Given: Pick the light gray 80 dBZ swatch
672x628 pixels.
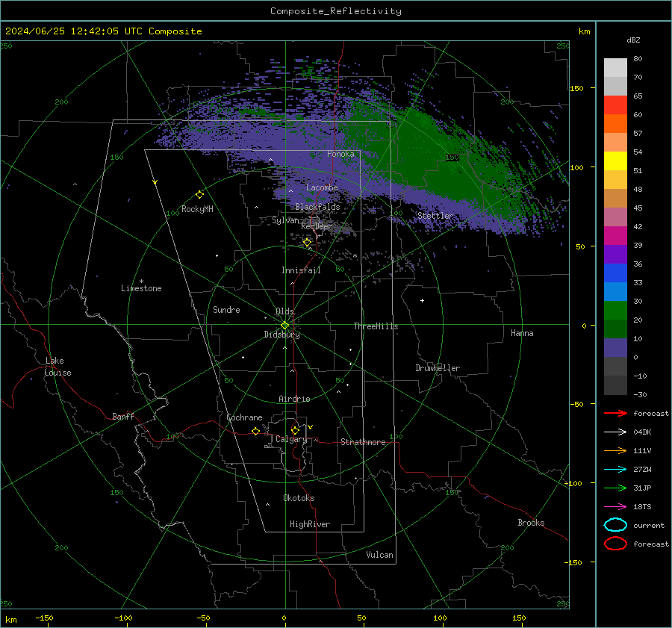Looking at the screenshot, I should [615, 67].
